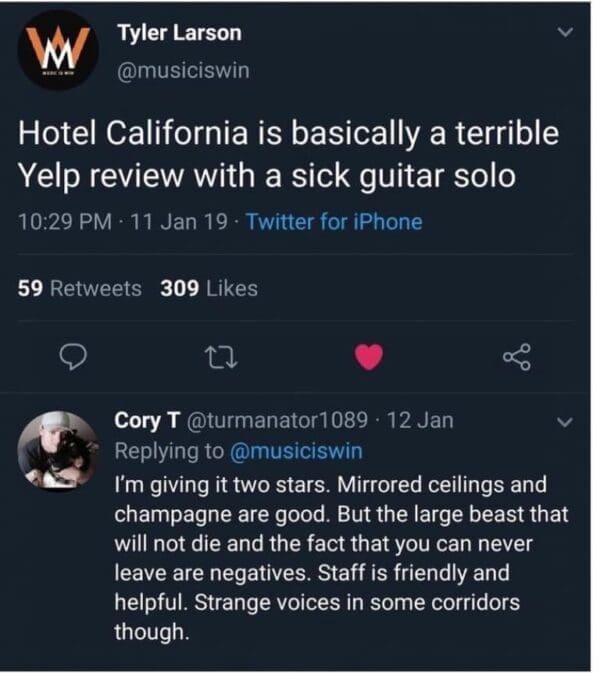Screen dimensions: 600x673
Task: View Cory T's profile picture
Action: [57, 449]
